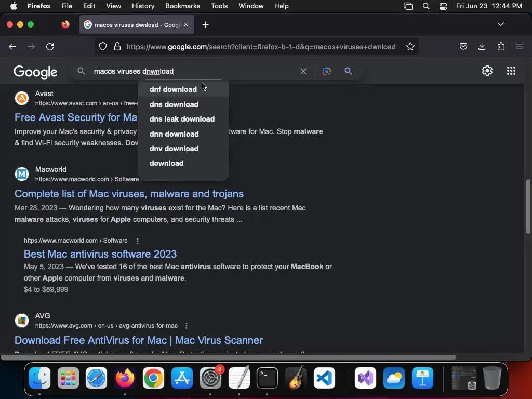Open TextEdit from the Dock
This screenshot has width=532, height=399.
click(239, 378)
